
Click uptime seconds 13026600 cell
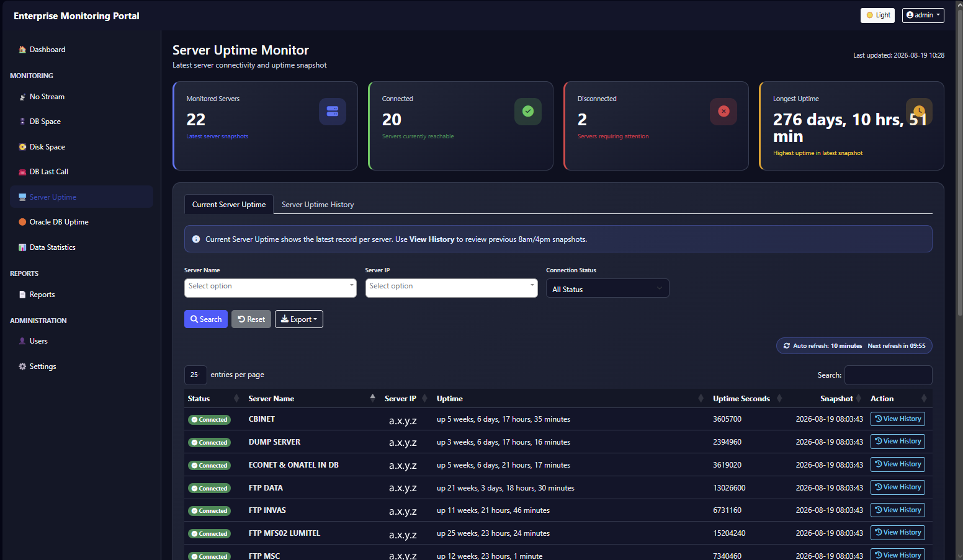[x=729, y=488]
